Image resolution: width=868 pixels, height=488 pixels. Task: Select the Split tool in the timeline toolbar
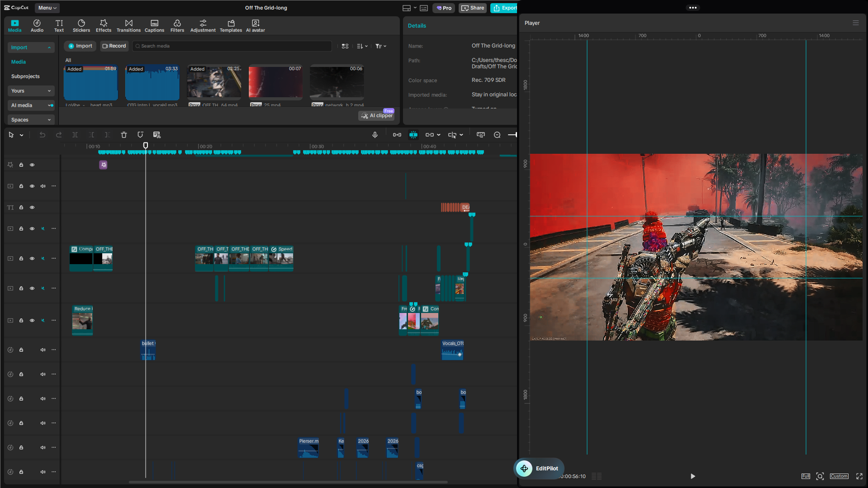pos(75,134)
